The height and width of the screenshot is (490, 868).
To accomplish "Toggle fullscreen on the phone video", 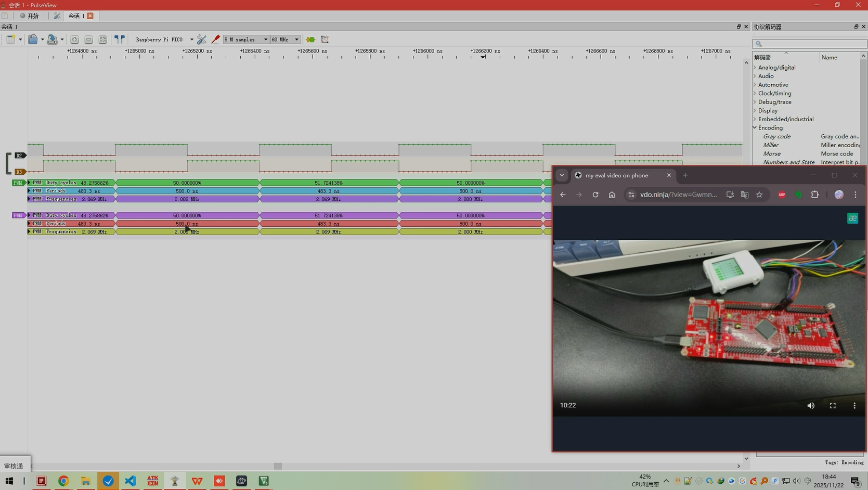I will [x=833, y=406].
